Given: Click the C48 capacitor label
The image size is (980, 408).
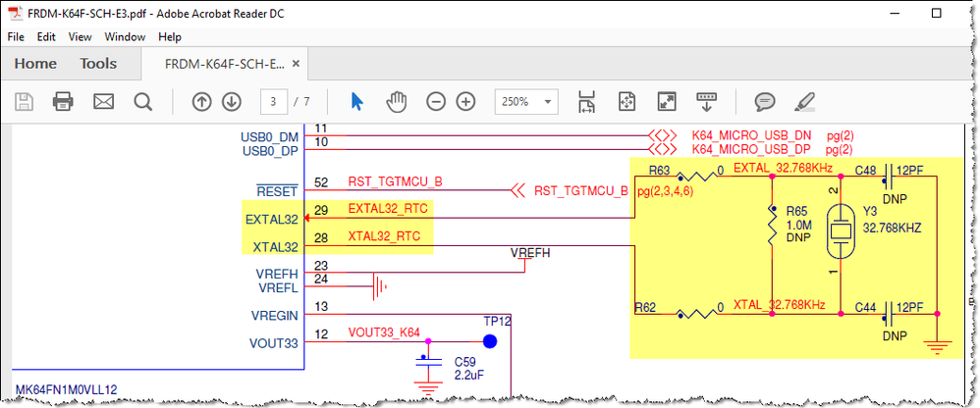Looking at the screenshot, I should (866, 169).
